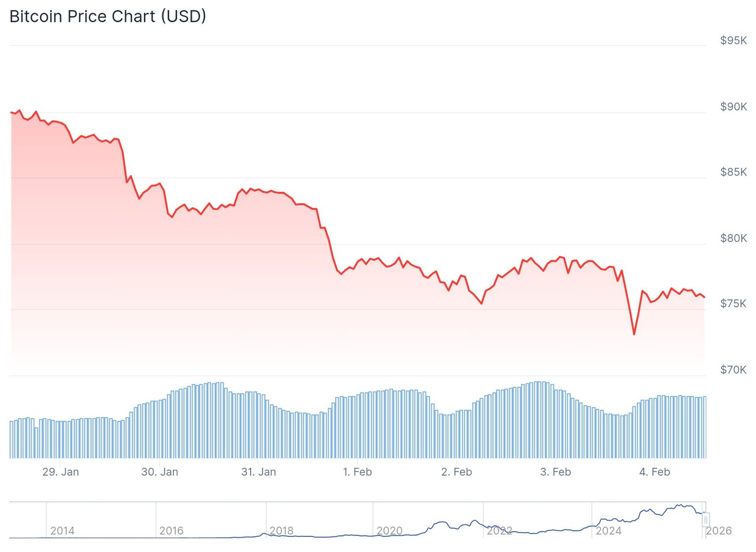The height and width of the screenshot is (552, 756).
Task: Click the 30. Jan date label
Action: tap(160, 472)
